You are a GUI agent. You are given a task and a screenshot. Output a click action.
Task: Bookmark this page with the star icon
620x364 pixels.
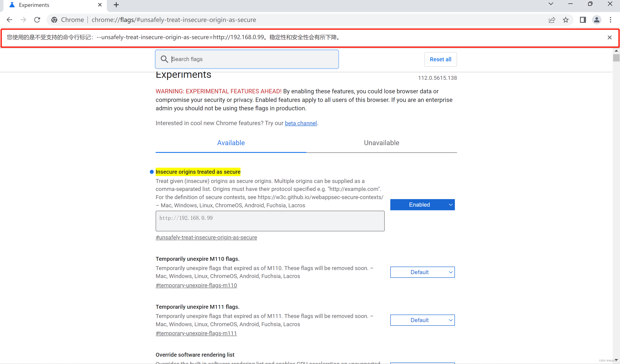pyautogui.click(x=566, y=20)
